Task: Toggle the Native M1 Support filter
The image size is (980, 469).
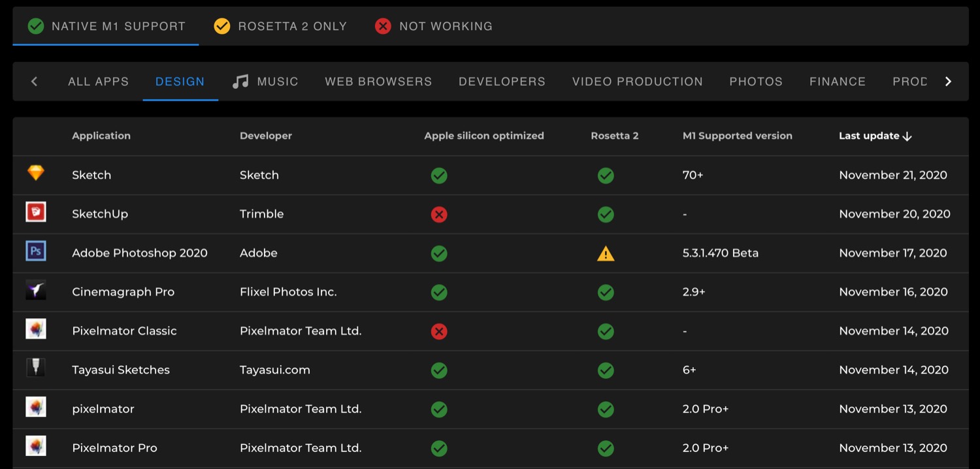Action: coord(106,26)
